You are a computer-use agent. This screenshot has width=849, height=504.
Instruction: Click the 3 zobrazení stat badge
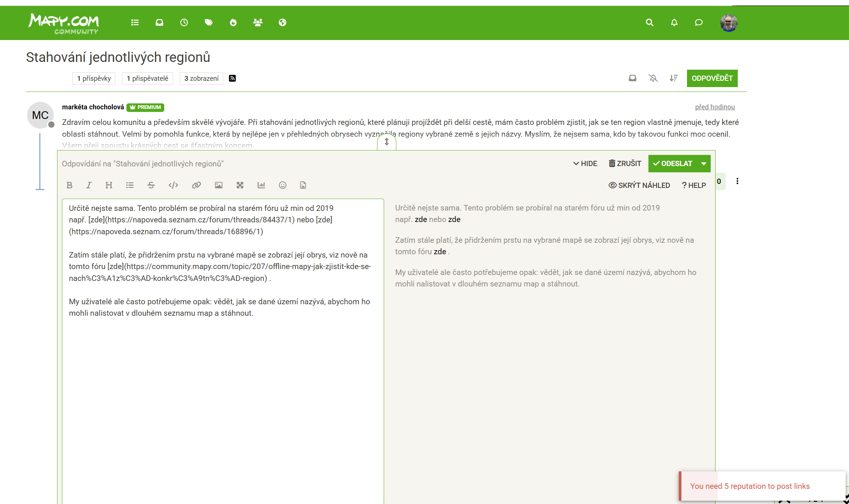pos(201,78)
